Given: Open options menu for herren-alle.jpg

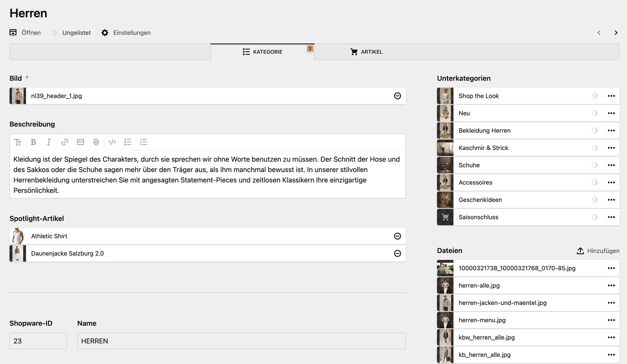Looking at the screenshot, I should pyautogui.click(x=611, y=286).
